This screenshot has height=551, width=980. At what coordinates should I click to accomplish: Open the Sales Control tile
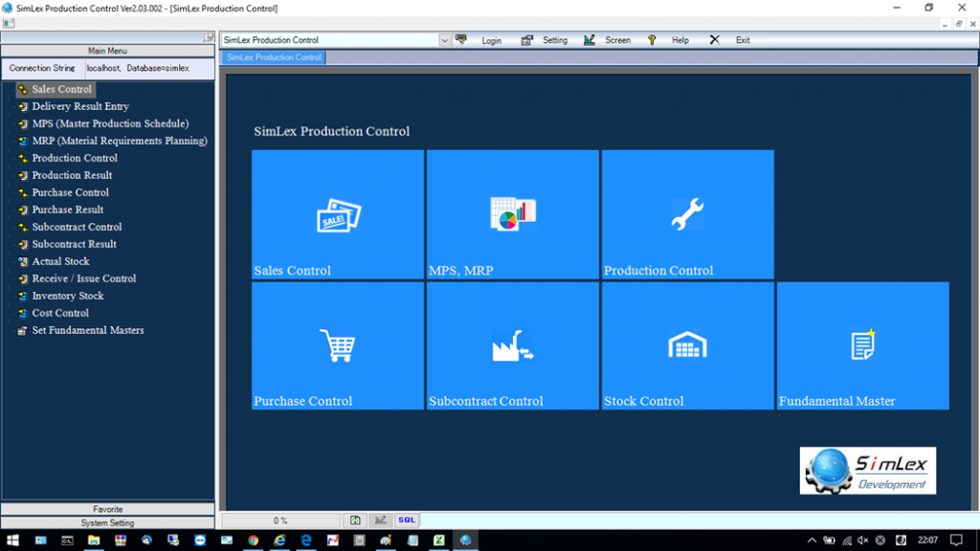pos(337,214)
